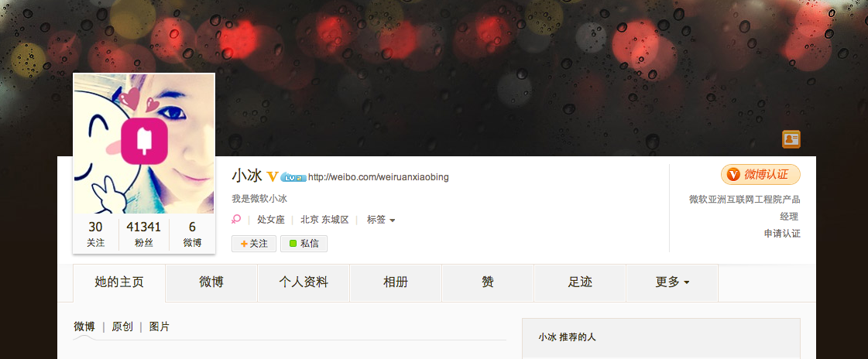The width and height of the screenshot is (868, 359).
Task: Expand the 标签 tags dropdown
Action: point(381,220)
